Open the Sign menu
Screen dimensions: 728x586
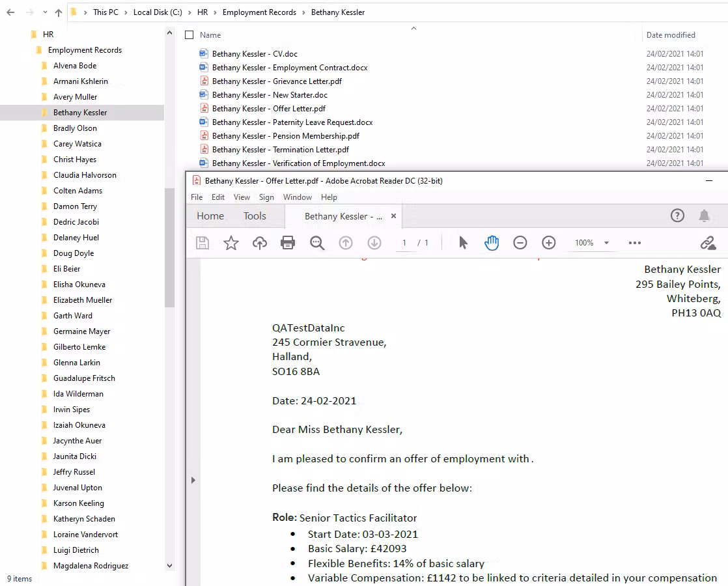pos(266,197)
